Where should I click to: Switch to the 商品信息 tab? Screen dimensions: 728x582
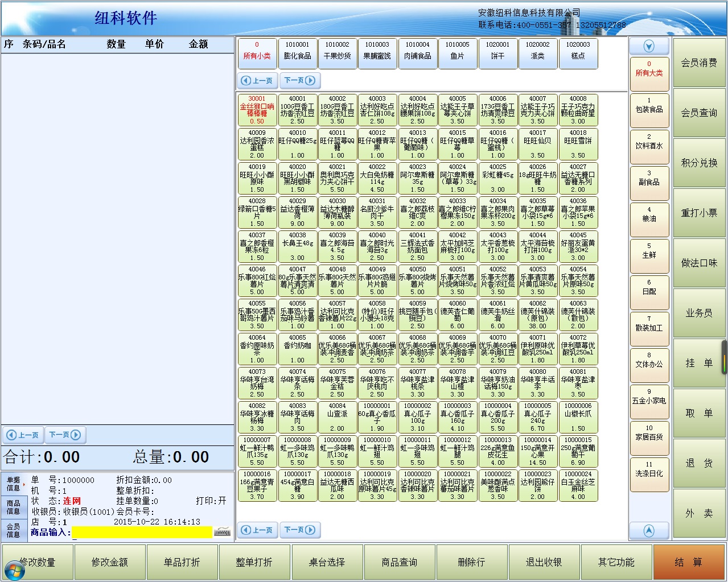13,507
